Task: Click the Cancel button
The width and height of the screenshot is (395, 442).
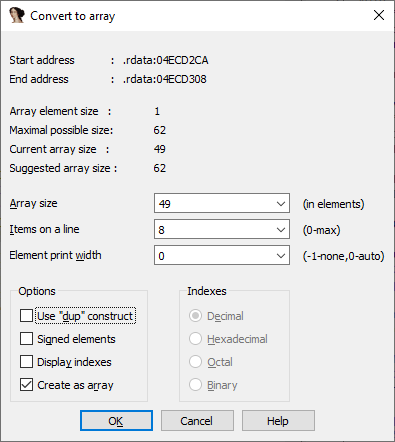Action: pos(197,421)
